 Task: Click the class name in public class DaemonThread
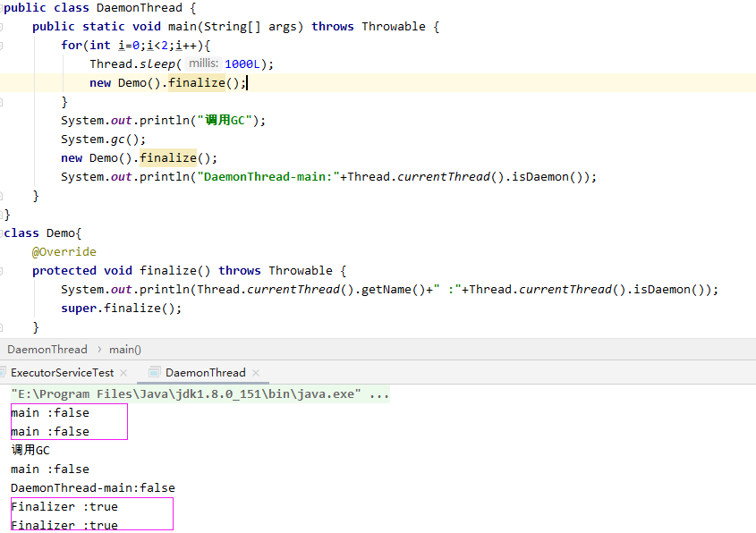pyautogui.click(x=140, y=8)
